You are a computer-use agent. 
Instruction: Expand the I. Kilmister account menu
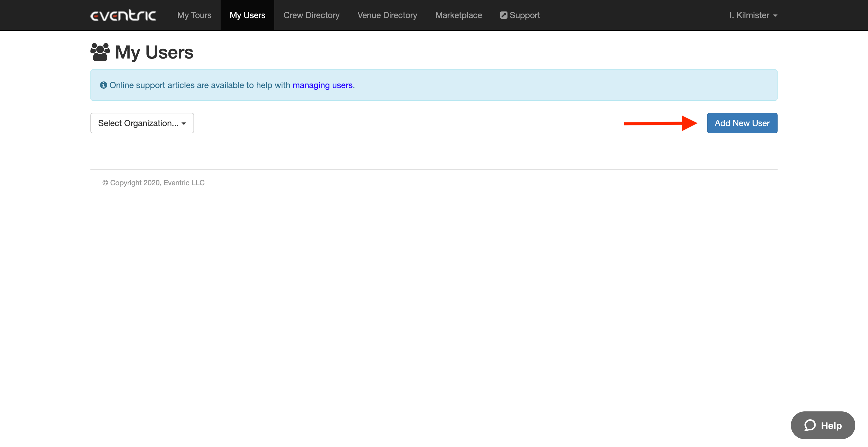click(753, 15)
